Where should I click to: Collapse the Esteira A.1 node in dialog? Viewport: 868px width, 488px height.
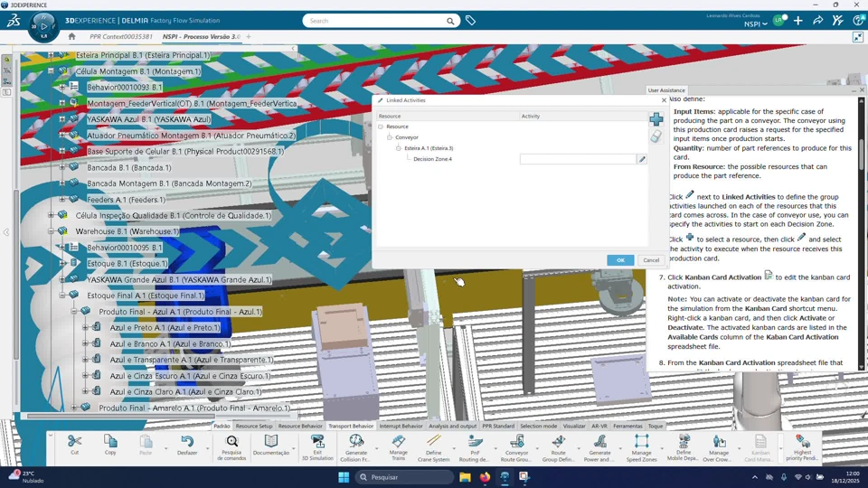click(399, 148)
